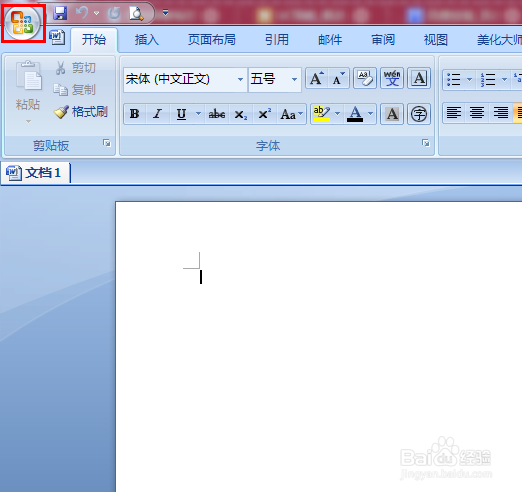
Task: Shrink the font size
Action: [x=339, y=78]
